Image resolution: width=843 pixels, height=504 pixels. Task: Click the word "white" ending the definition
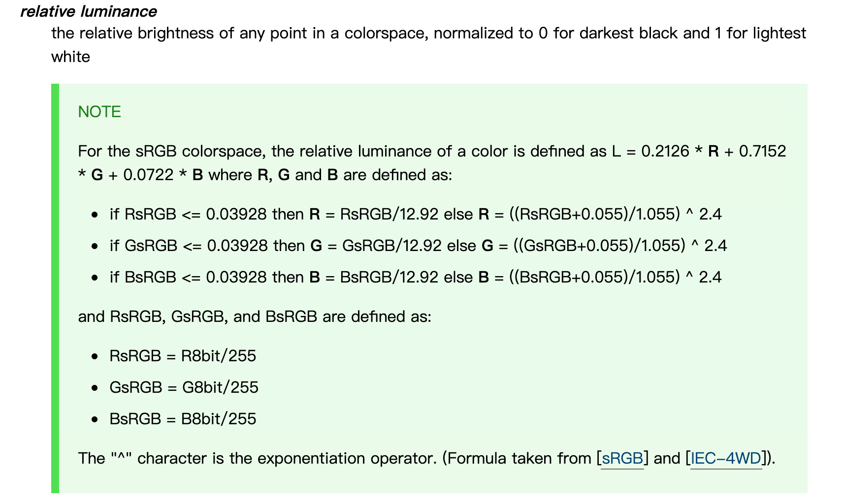(x=70, y=57)
